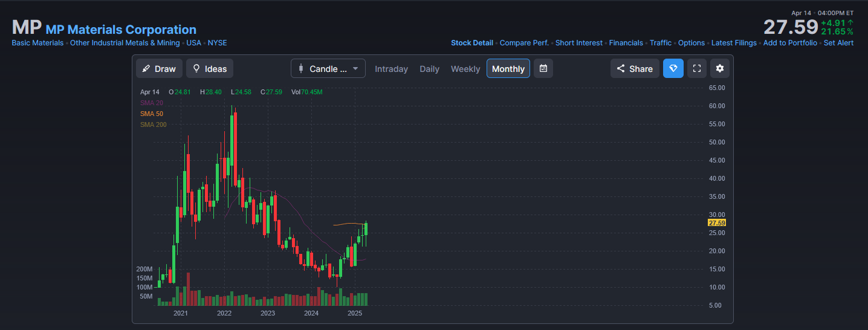The width and height of the screenshot is (868, 330).
Task: Toggle the SMA 20 overlay
Action: [x=152, y=103]
